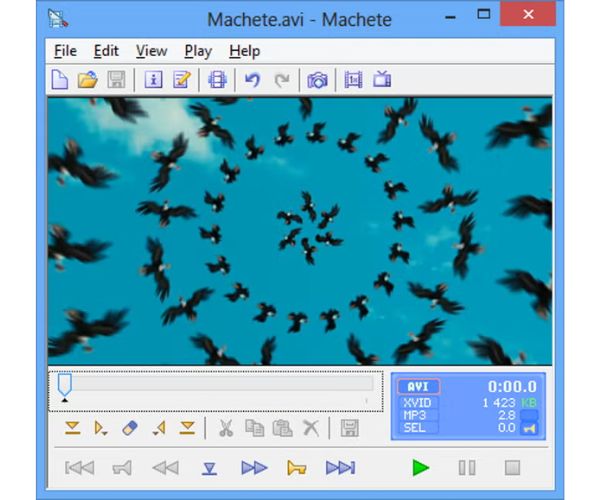
Task: Click the film strip video stream icon
Action: click(x=217, y=80)
